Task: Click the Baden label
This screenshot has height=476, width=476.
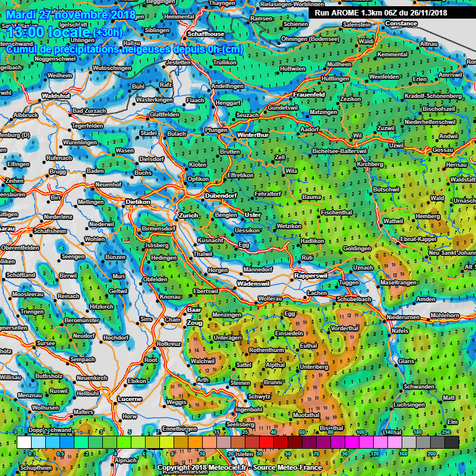Action: pos(95,171)
